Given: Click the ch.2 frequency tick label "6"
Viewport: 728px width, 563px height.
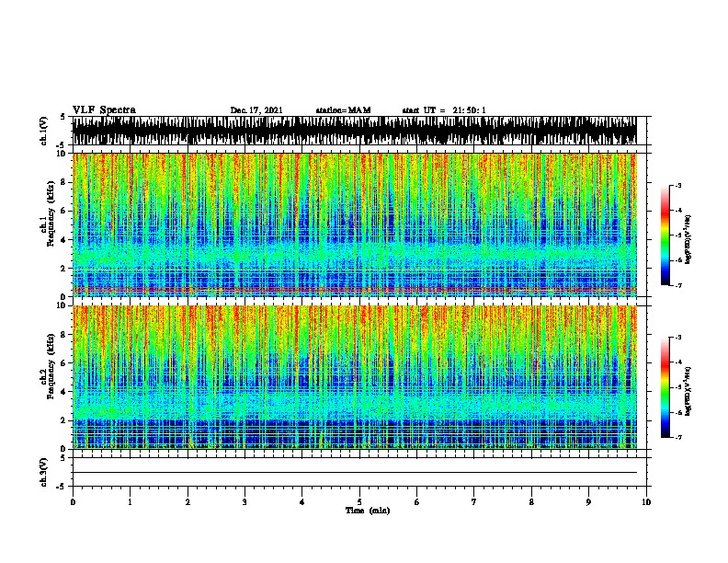Looking at the screenshot, I should tap(64, 363).
